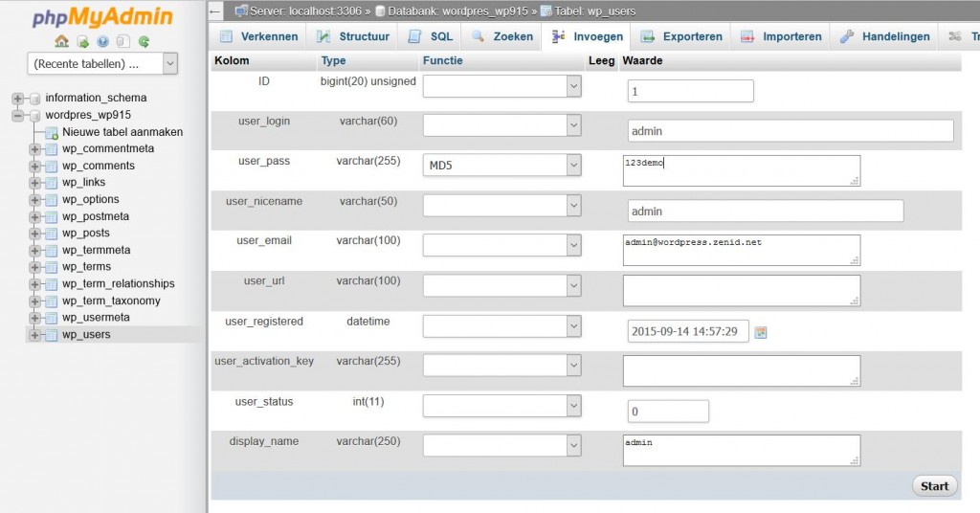Expand the wp_links table node
The image size is (980, 513).
coord(35,183)
